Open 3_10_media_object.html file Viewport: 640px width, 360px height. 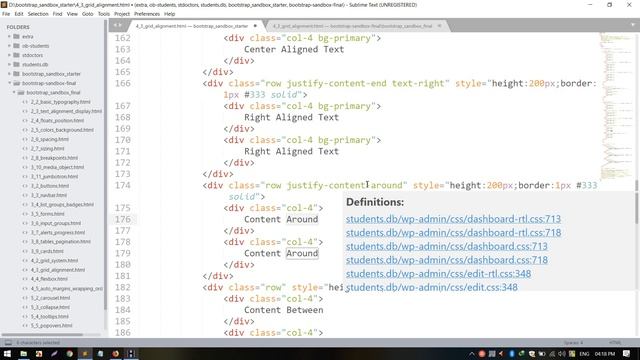(57, 167)
